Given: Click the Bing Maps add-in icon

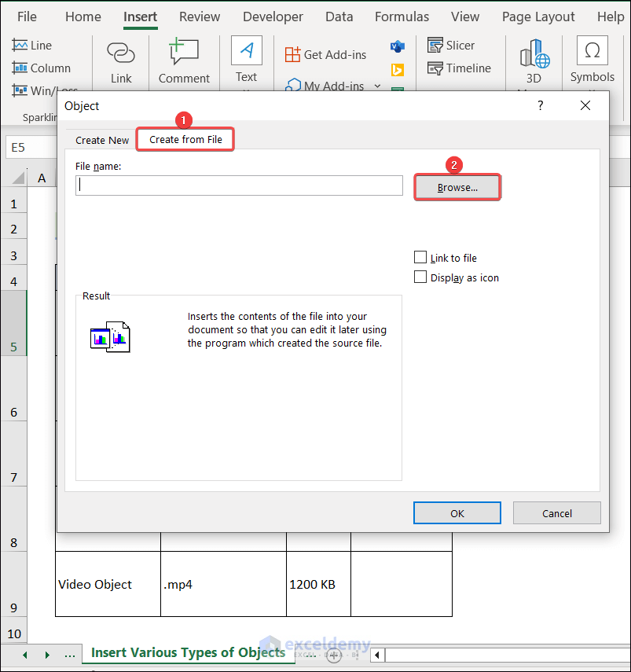Looking at the screenshot, I should (x=398, y=69).
